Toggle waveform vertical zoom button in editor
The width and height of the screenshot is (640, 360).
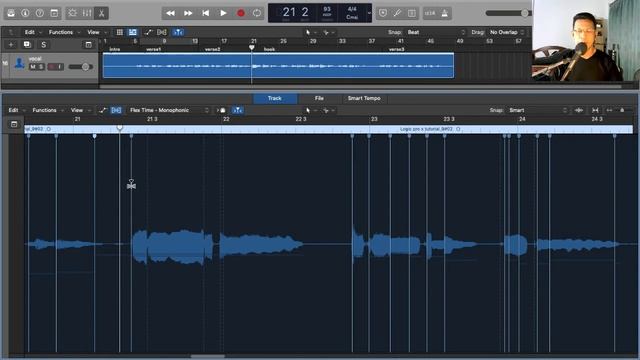pos(578,110)
